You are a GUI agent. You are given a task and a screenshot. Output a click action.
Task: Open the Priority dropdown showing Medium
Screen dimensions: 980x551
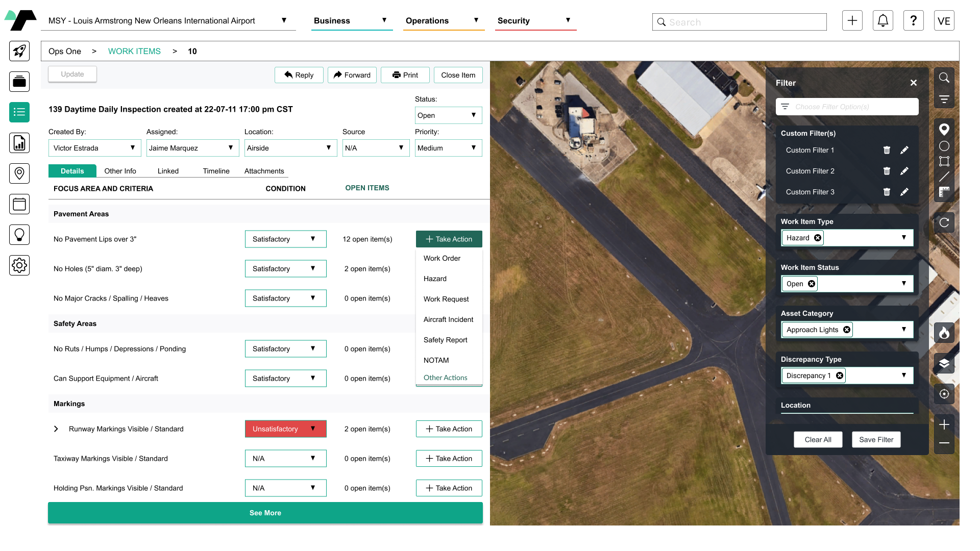click(448, 148)
